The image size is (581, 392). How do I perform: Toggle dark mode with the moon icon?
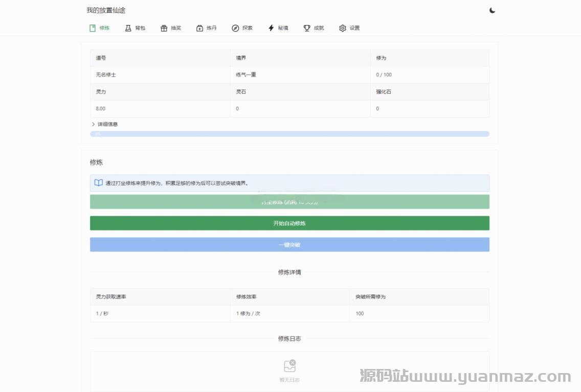tap(492, 10)
